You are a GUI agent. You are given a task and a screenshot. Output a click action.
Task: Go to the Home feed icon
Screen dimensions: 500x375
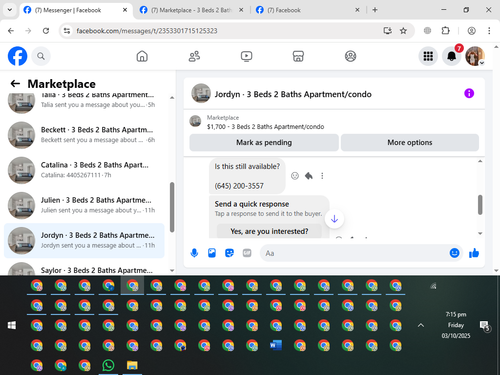point(142,56)
